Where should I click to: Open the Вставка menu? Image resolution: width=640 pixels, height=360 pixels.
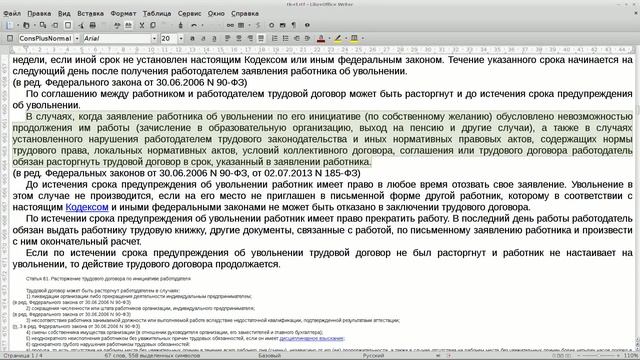point(91,13)
